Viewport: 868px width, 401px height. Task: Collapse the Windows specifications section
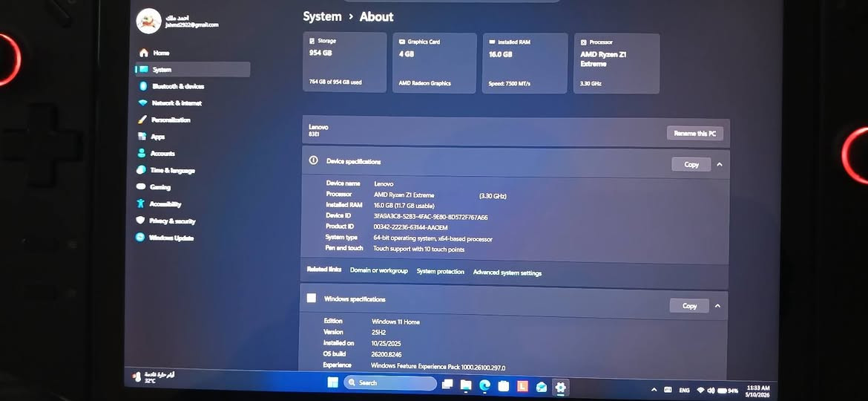(718, 306)
